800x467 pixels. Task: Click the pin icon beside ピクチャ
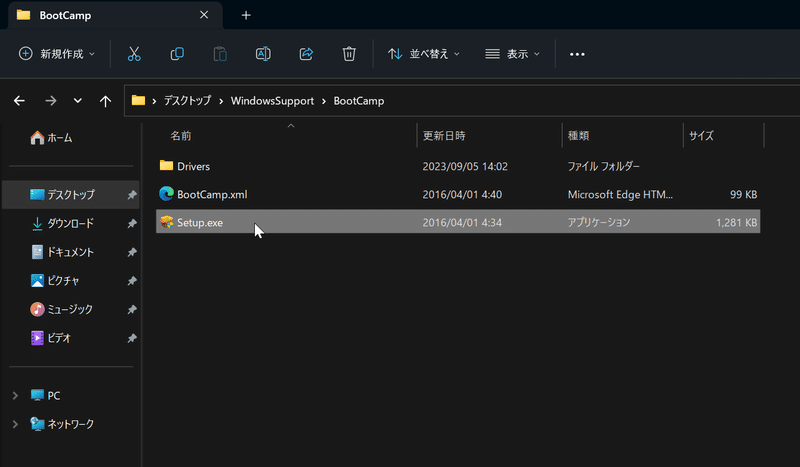[132, 280]
